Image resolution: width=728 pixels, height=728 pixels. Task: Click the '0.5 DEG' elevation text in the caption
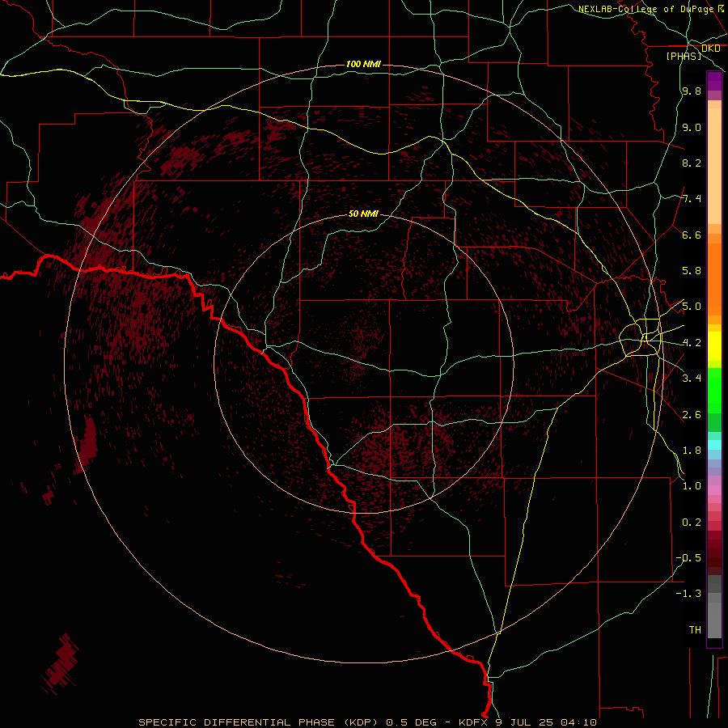pyautogui.click(x=412, y=722)
